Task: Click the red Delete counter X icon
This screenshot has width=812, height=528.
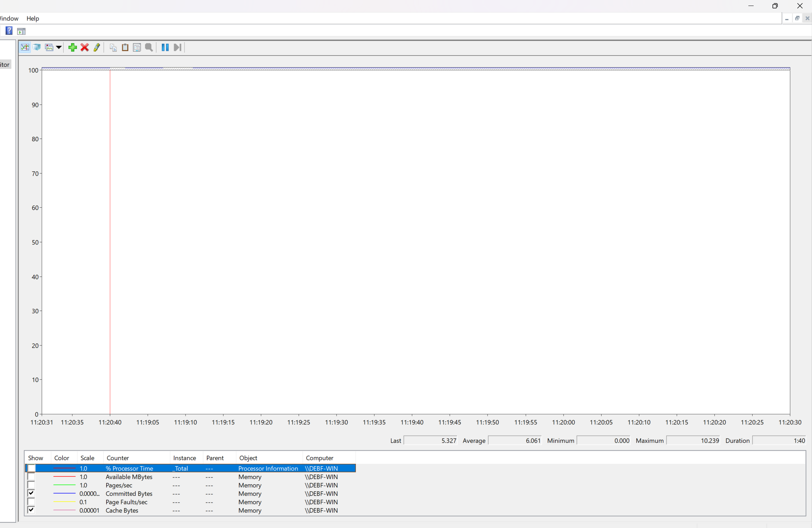Action: pyautogui.click(x=85, y=48)
